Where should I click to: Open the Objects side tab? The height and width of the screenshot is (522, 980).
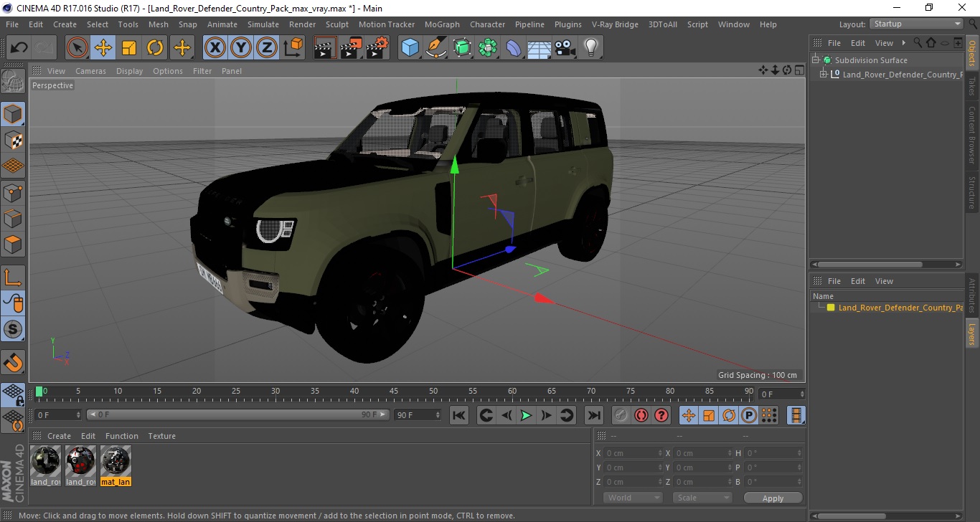point(972,53)
